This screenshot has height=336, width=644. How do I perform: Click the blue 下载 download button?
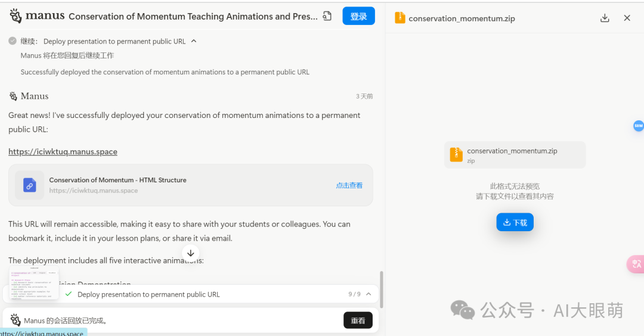515,222
